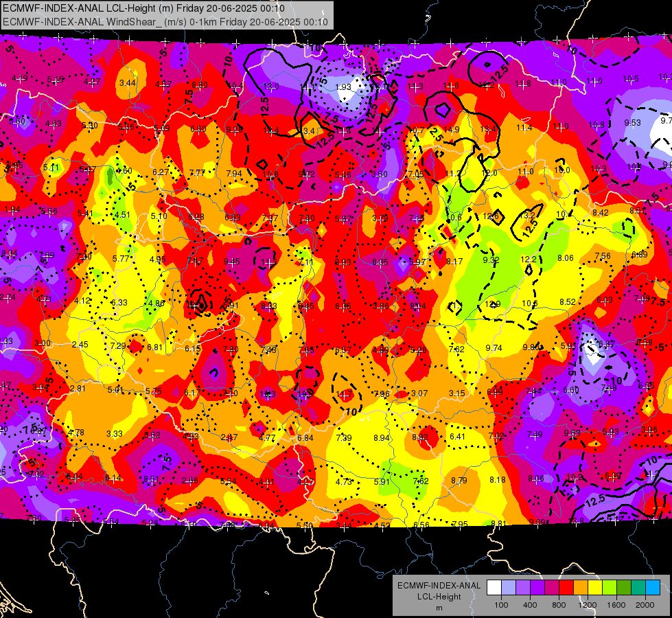Click the map value 3.15

pos(457,393)
